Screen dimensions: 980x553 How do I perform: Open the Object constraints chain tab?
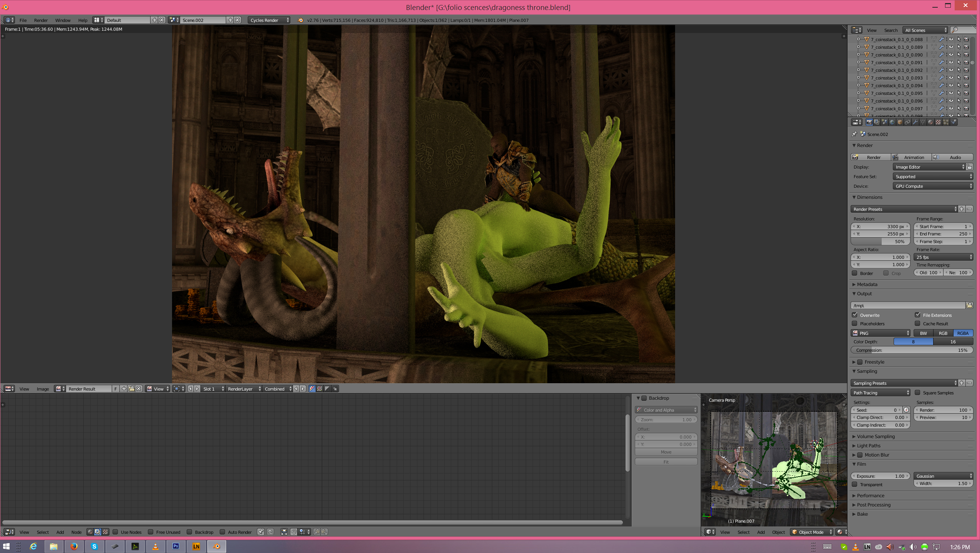(907, 122)
